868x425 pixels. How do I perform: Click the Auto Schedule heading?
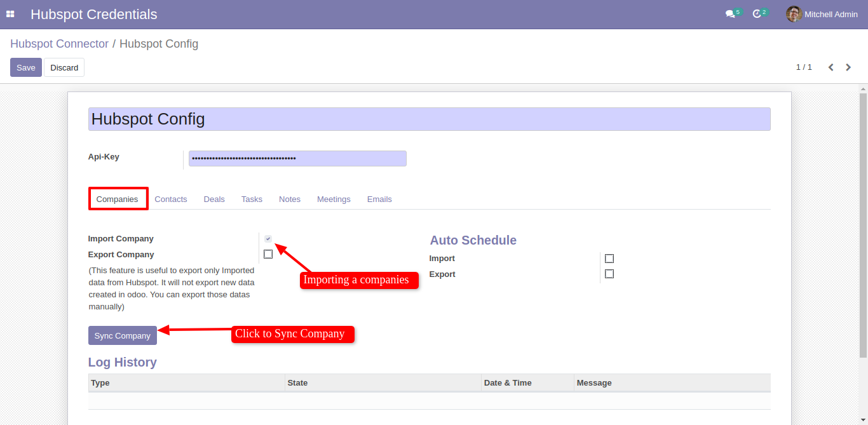coord(473,240)
